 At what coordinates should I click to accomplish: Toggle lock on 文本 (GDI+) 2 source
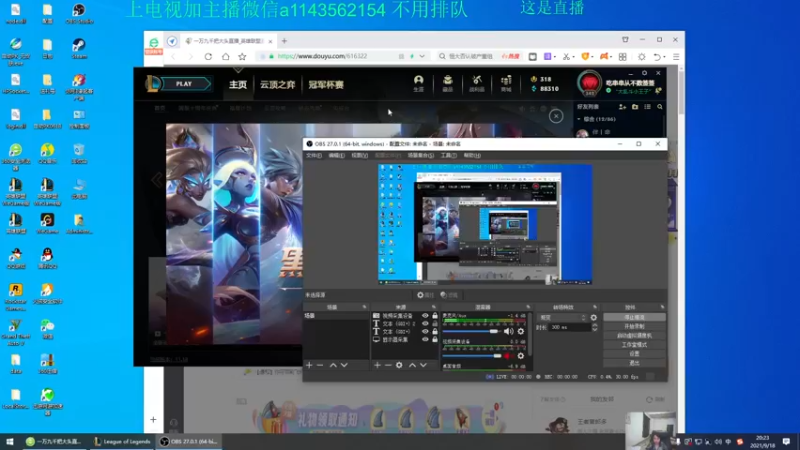pyautogui.click(x=435, y=323)
